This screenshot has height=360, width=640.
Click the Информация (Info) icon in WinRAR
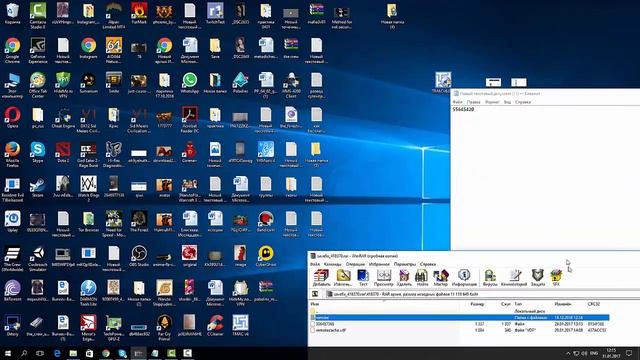click(x=464, y=278)
